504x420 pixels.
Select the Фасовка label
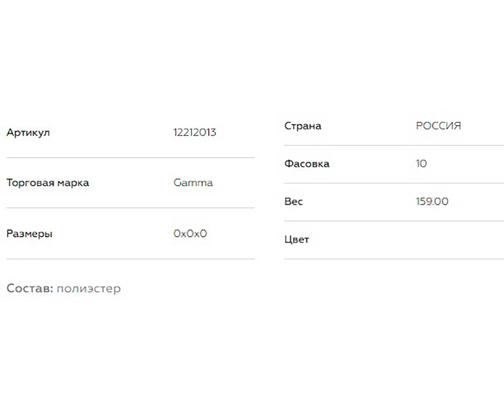pos(307,164)
